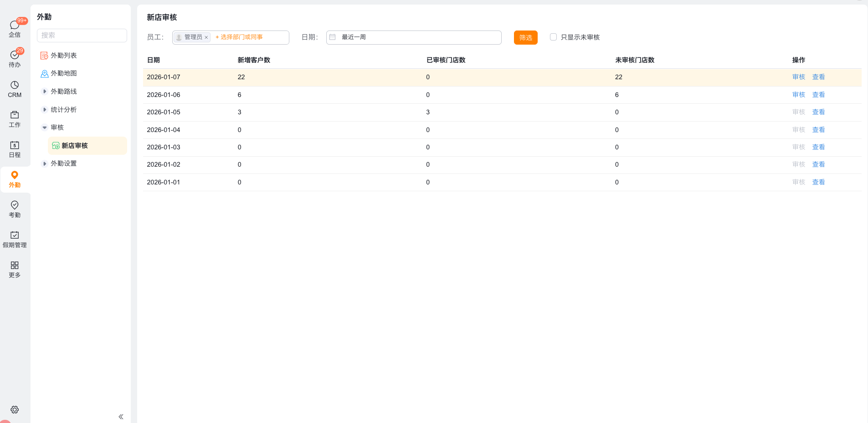The image size is (868, 423).
Task: Expand the 外勤路线 tree node
Action: coord(44,92)
